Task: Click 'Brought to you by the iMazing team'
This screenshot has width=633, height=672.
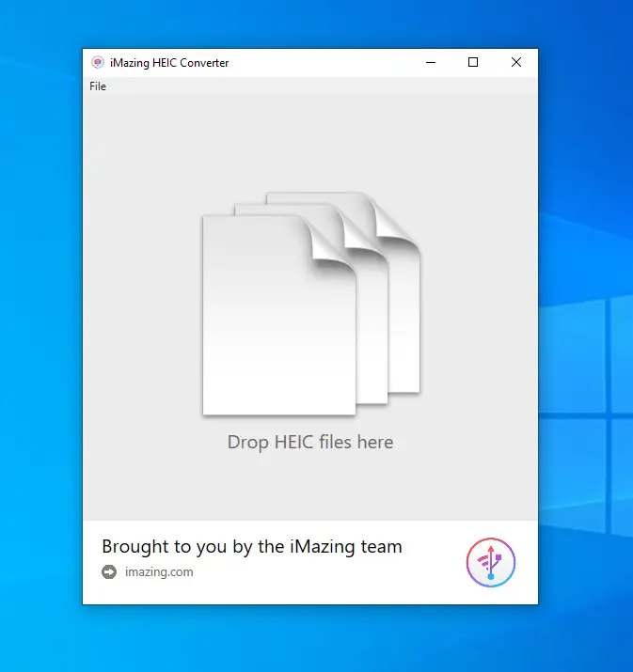Action: coord(252,547)
